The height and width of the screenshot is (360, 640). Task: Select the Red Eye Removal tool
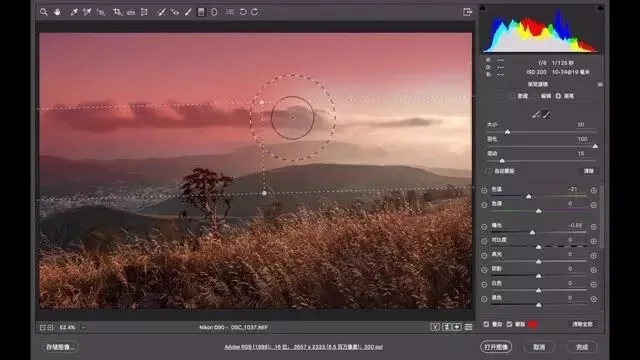[175, 12]
